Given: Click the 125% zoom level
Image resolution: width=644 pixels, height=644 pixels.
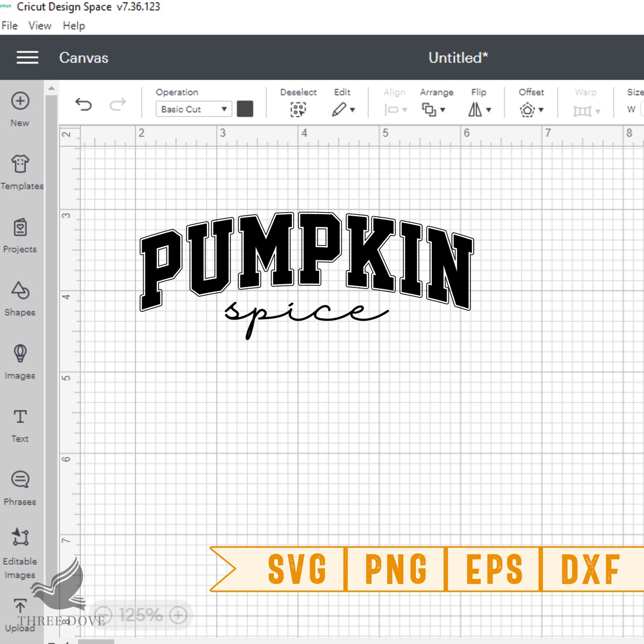Looking at the screenshot, I should pos(141,615).
